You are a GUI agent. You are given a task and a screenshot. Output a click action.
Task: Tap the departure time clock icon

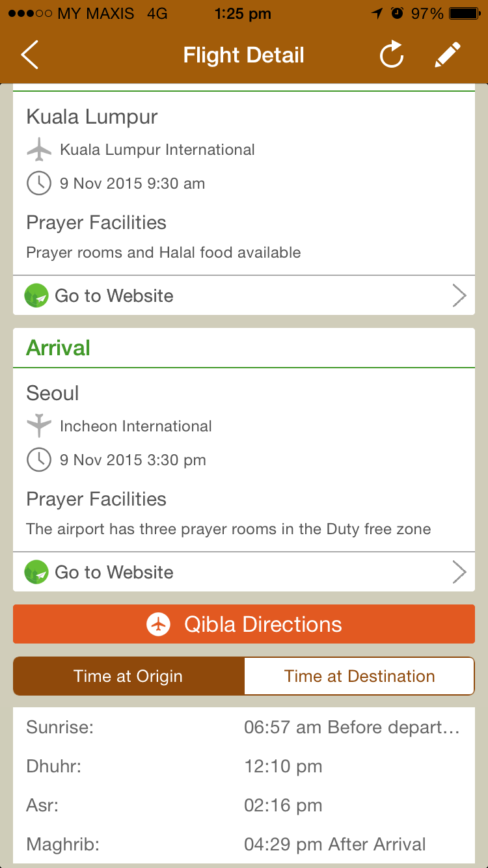(39, 183)
